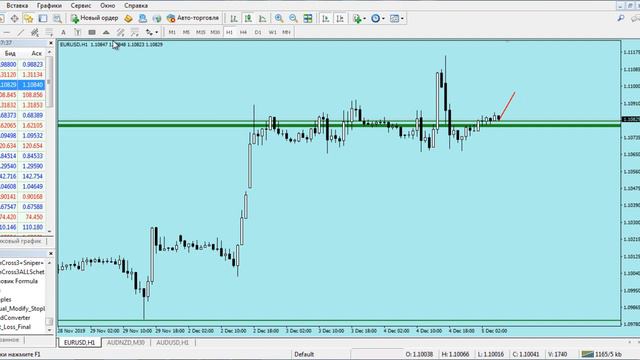
Task: Select the horizontal line drawing tool
Action: (x=7, y=32)
